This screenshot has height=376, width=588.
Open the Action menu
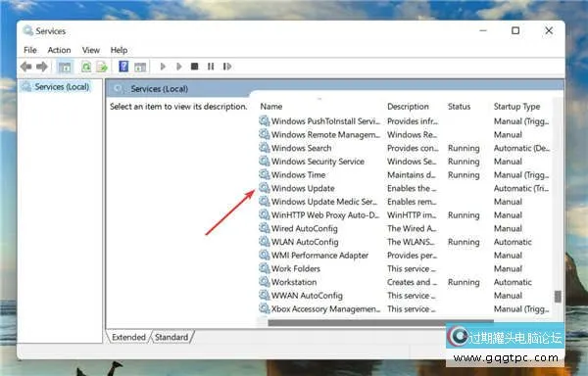pos(59,50)
